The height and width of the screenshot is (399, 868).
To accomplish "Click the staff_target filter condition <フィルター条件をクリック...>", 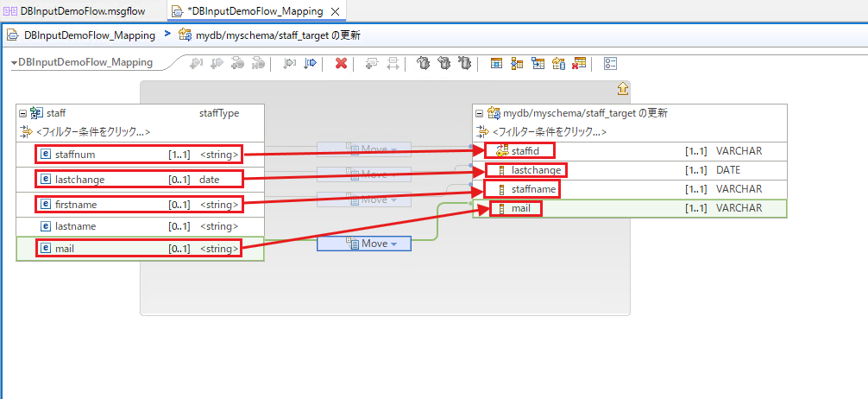I will click(549, 132).
